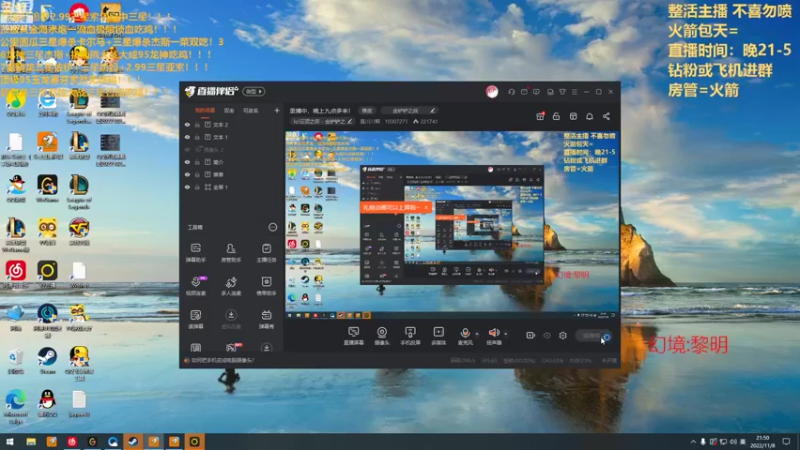The width and height of the screenshot is (800, 450).
Task: Expand the speaker options arrow
Action: (506, 334)
